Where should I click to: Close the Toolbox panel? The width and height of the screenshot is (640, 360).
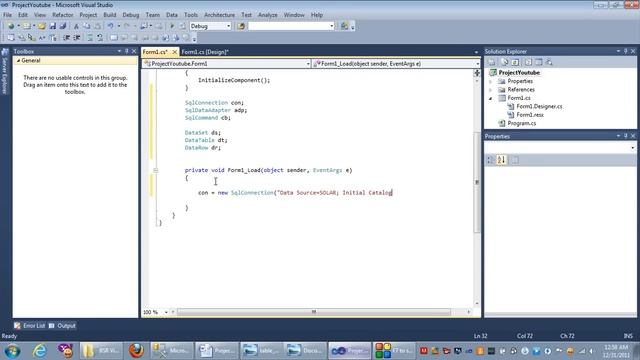coord(134,51)
